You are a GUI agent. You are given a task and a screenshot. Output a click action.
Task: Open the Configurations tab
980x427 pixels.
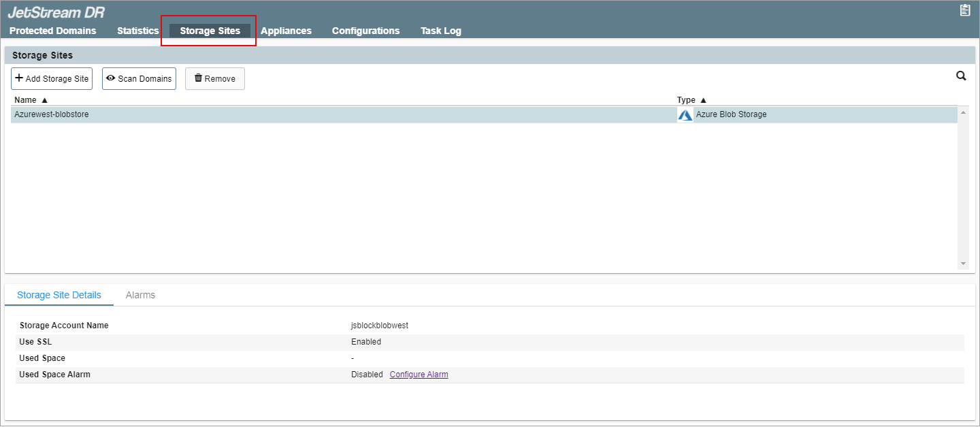tap(365, 31)
